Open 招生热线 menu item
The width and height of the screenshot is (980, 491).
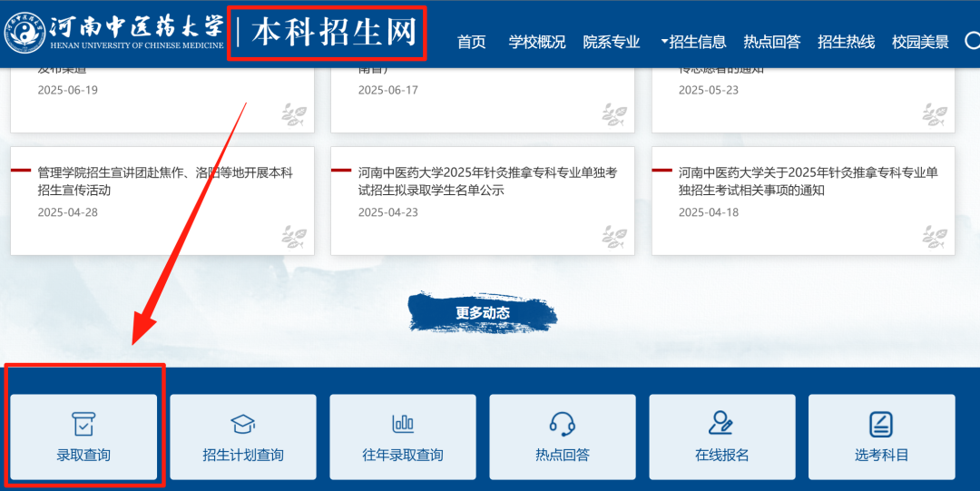[847, 42]
